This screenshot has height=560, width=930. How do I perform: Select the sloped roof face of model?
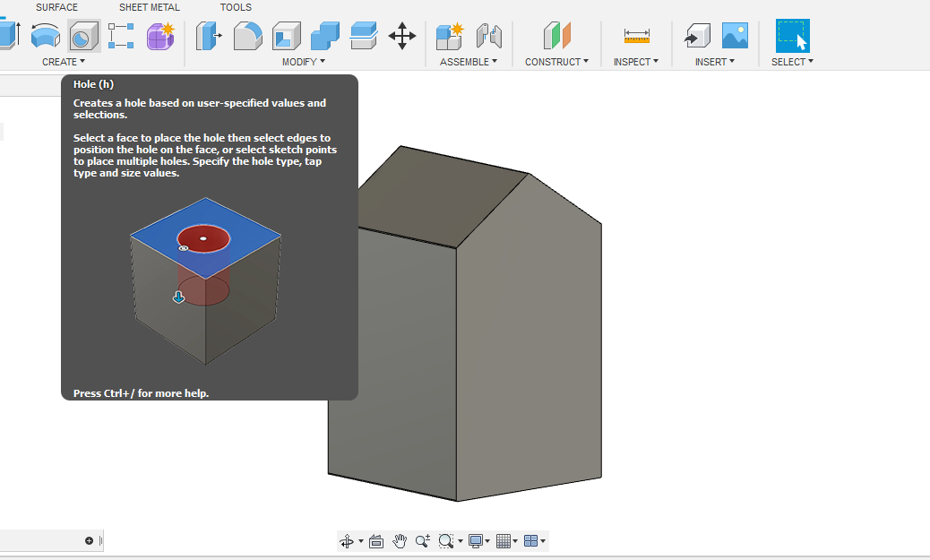click(442, 199)
